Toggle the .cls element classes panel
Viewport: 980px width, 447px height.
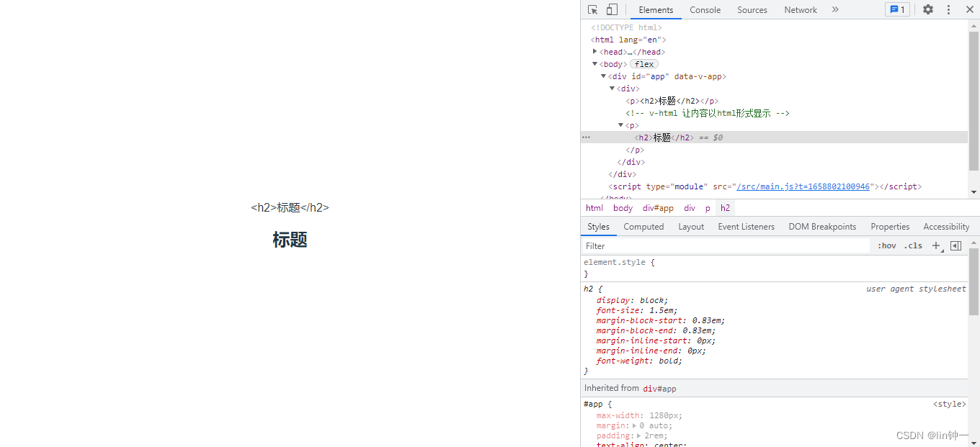pos(913,245)
